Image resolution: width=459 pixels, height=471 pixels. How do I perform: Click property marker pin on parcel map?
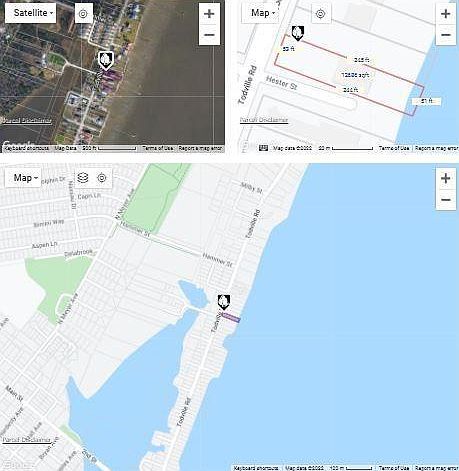(297, 33)
